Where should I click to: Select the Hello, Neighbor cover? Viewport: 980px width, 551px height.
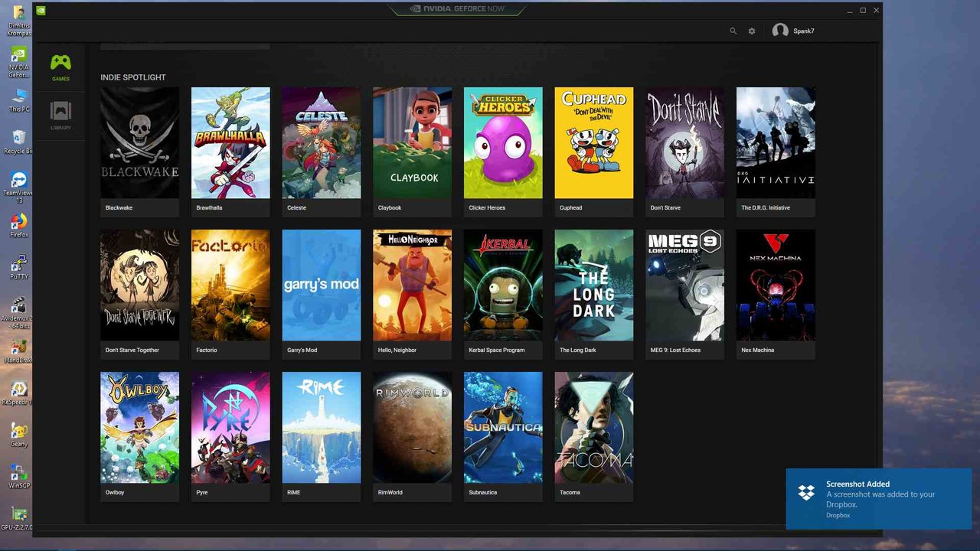[x=412, y=285]
